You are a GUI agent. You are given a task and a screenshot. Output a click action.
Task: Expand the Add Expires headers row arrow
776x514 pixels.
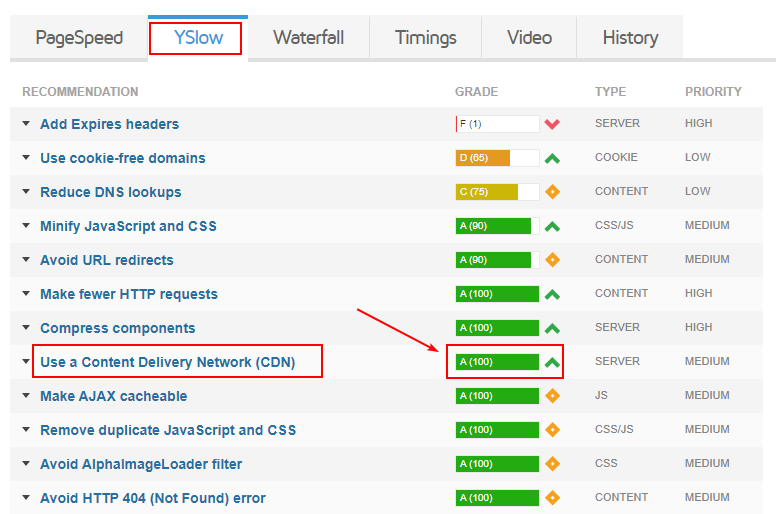point(26,124)
